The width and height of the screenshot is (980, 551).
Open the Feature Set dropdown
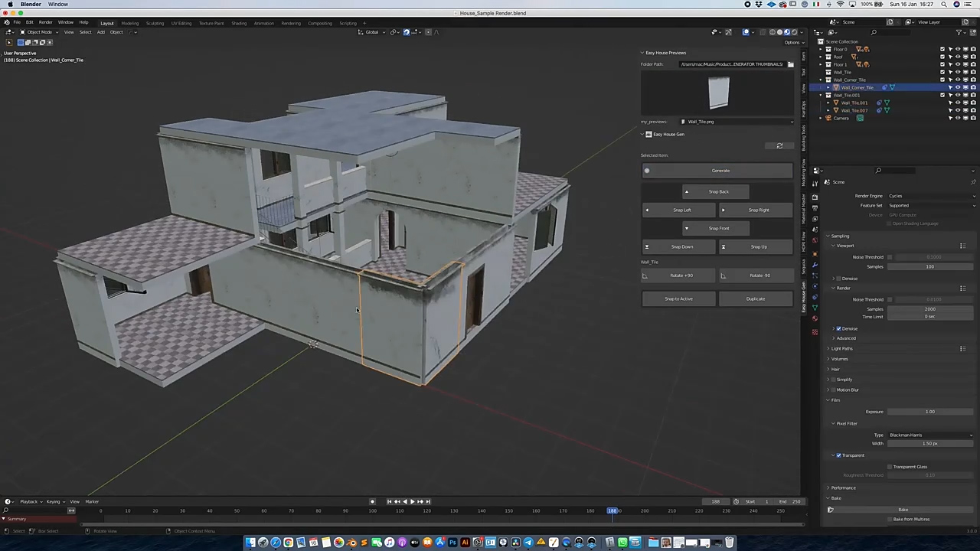(930, 205)
